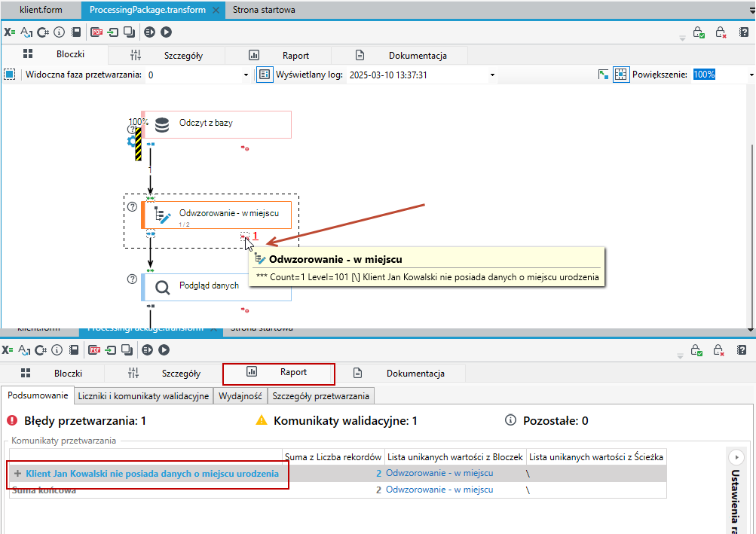Toggle the log display icon before Wyświetlany log

point(265,75)
